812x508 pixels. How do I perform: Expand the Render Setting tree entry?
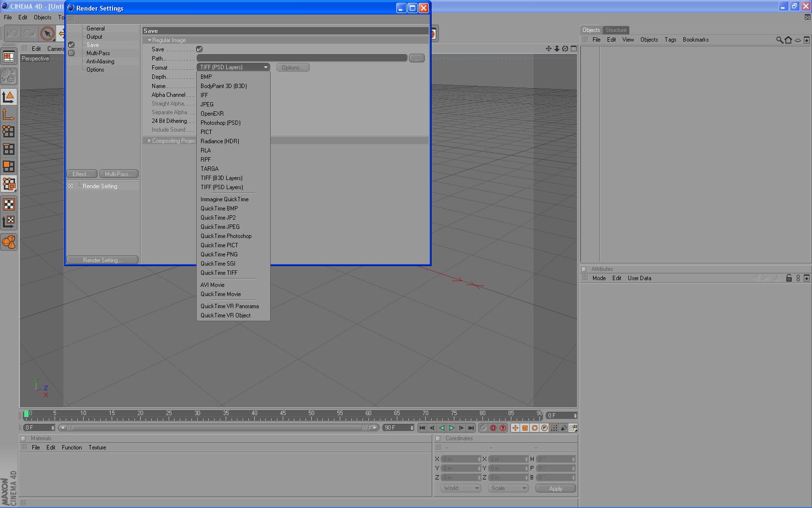point(71,186)
